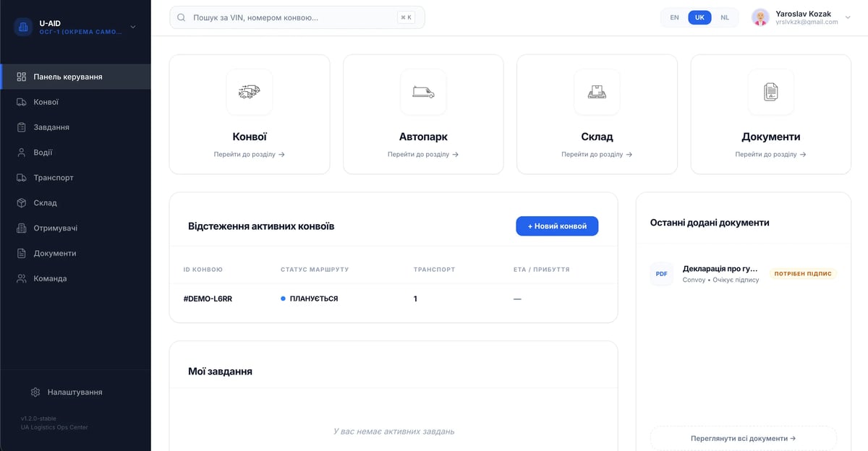Click the van icon on Автопарк card
Screen dimensions: 868x451
(x=423, y=92)
